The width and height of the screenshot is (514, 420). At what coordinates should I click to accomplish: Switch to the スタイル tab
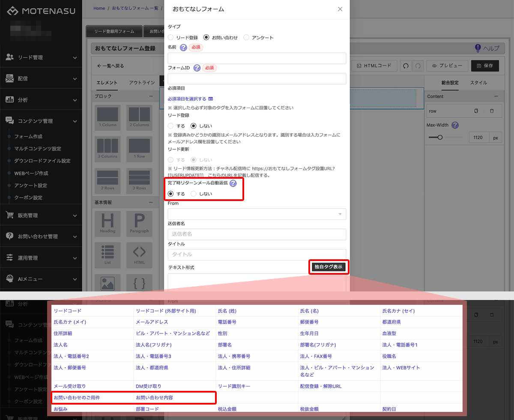click(x=478, y=83)
